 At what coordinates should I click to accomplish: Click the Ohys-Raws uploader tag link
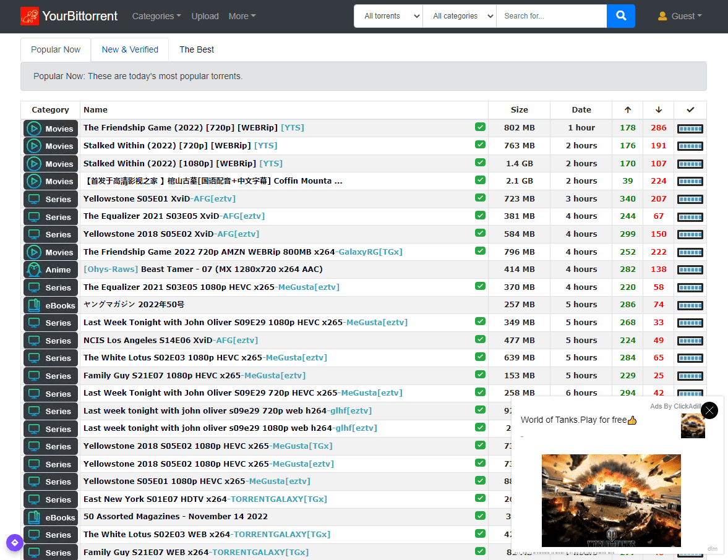click(x=111, y=269)
